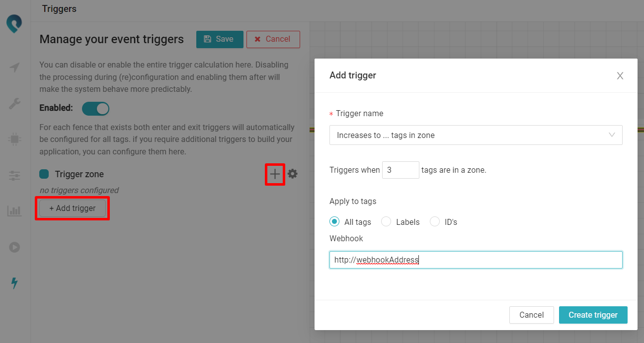Open the bar chart analytics icon
This screenshot has width=644, height=343.
(x=14, y=211)
